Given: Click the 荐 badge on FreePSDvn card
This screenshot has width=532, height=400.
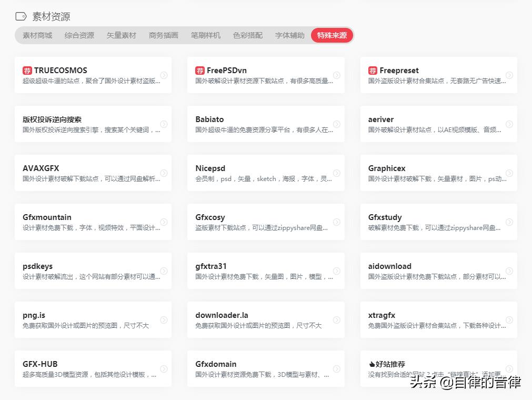Looking at the screenshot, I should (199, 70).
